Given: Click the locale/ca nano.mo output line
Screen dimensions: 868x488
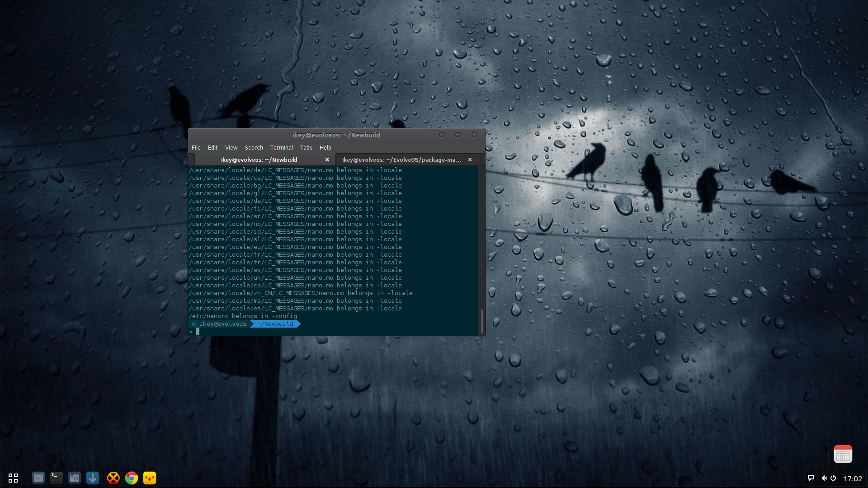Looking at the screenshot, I should tap(295, 286).
